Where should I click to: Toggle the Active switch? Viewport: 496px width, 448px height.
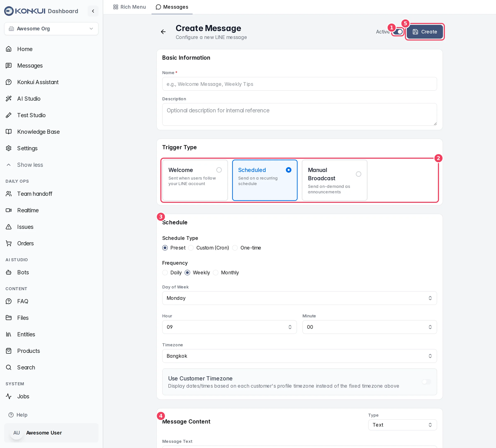coord(398,32)
